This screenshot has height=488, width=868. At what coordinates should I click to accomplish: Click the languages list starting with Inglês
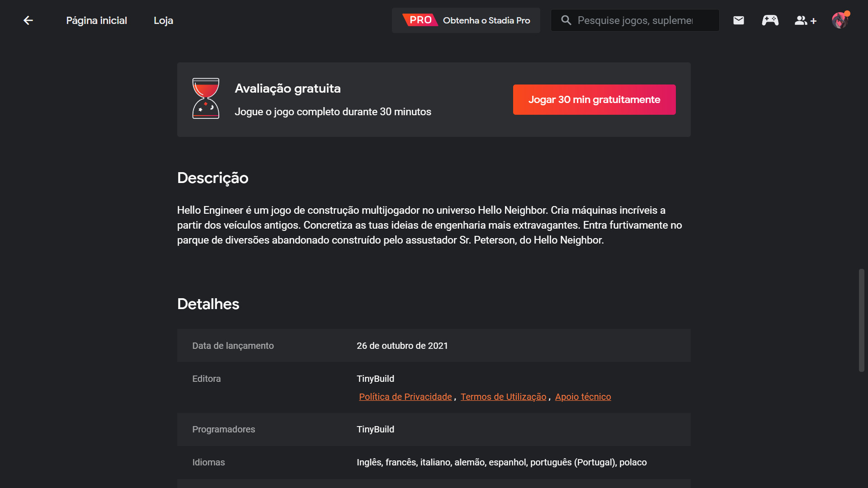pos(501,462)
